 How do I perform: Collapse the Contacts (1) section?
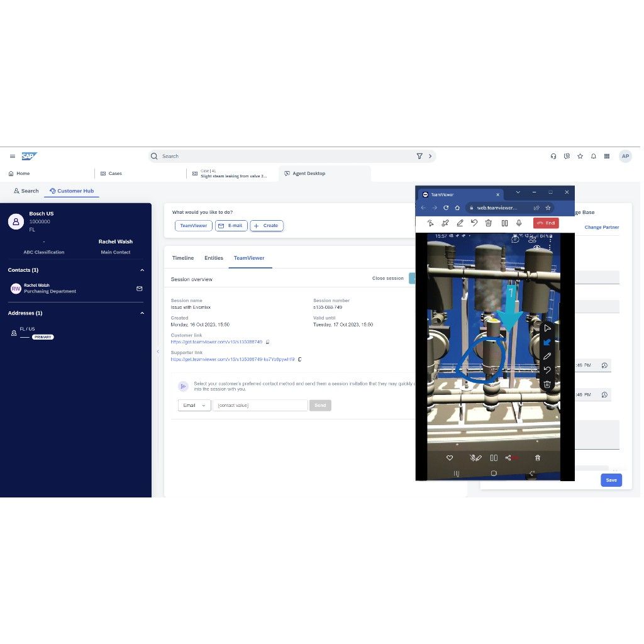pos(142,270)
